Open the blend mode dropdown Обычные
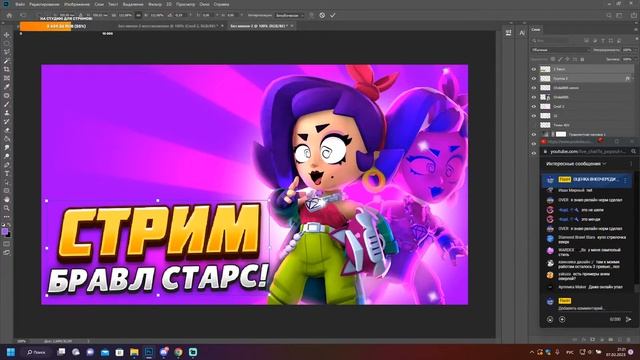This screenshot has width=640, height=360. click(560, 50)
